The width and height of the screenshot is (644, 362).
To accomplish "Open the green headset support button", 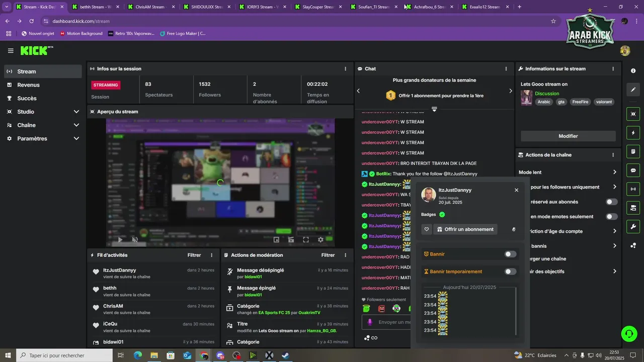I will [628, 333].
